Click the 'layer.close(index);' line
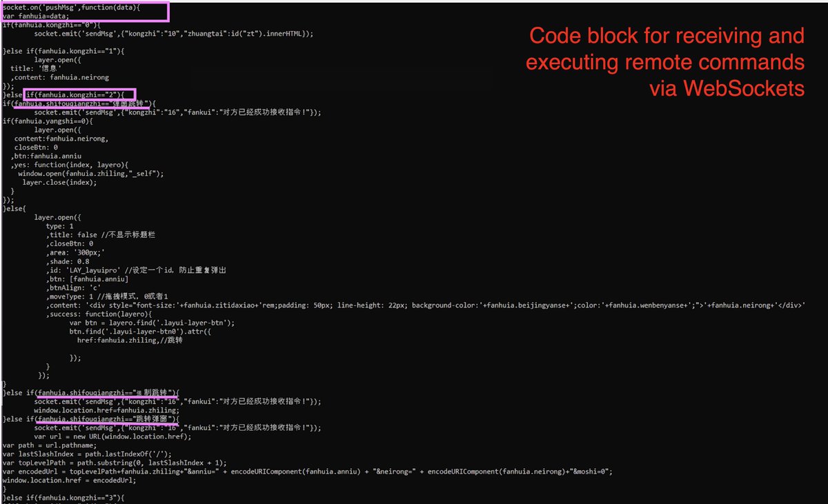 (59, 183)
